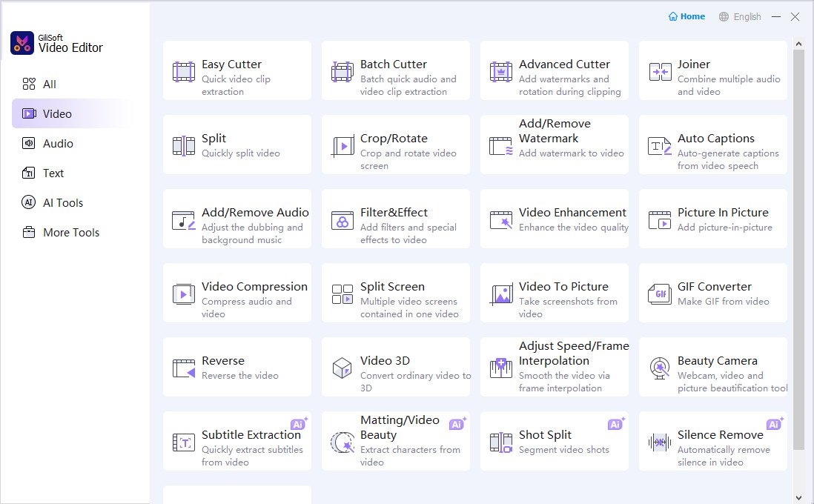This screenshot has width=814, height=504.
Task: Switch to the Audio category
Action: pos(57,144)
